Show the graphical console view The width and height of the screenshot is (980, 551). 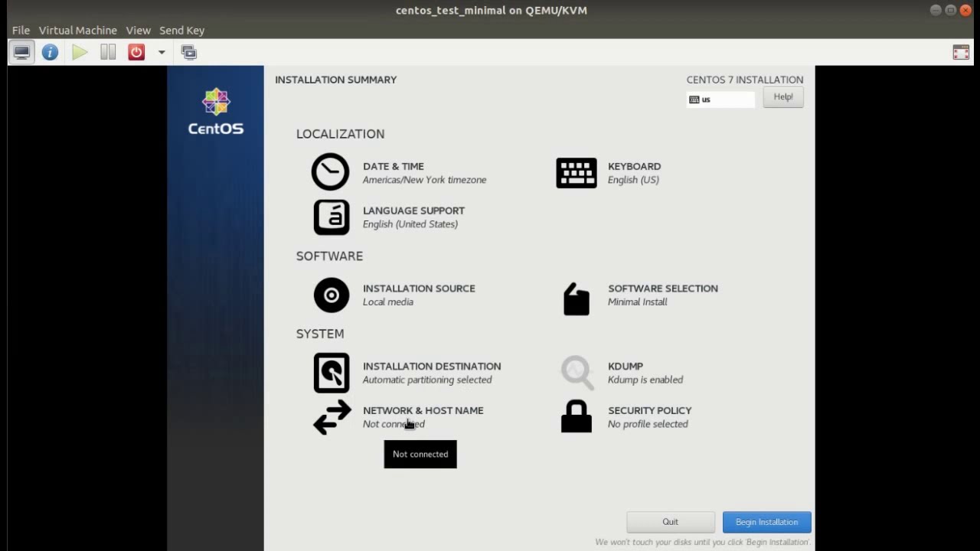(x=21, y=52)
